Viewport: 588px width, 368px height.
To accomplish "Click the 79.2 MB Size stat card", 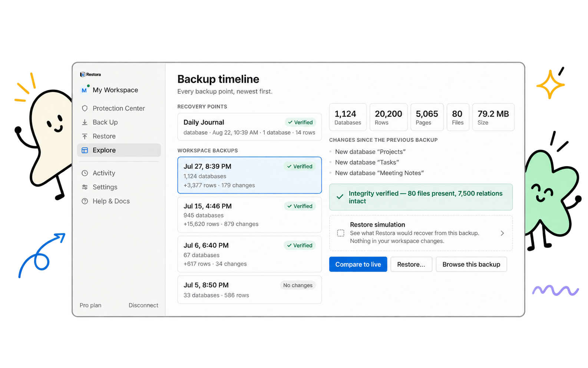I will point(493,117).
